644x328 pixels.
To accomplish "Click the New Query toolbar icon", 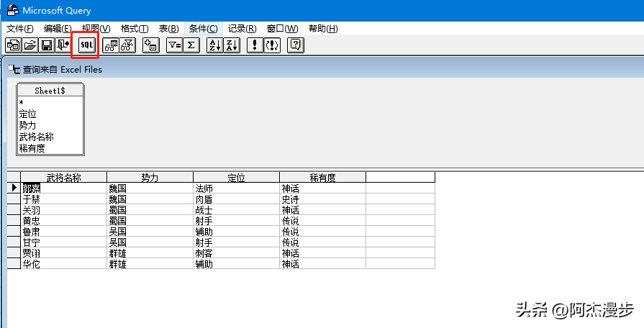I will coord(14,45).
